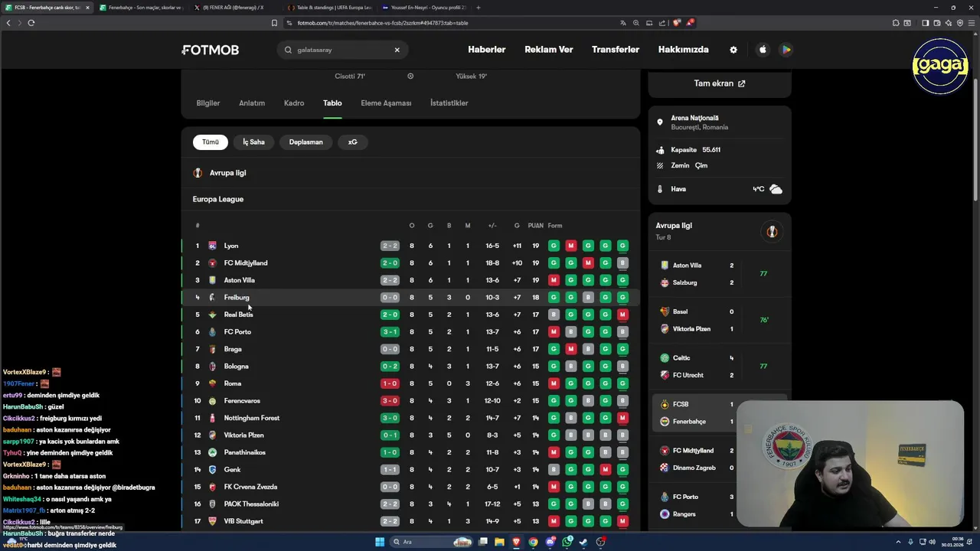Switch to the Eleme Aşaması tab

coord(386,103)
